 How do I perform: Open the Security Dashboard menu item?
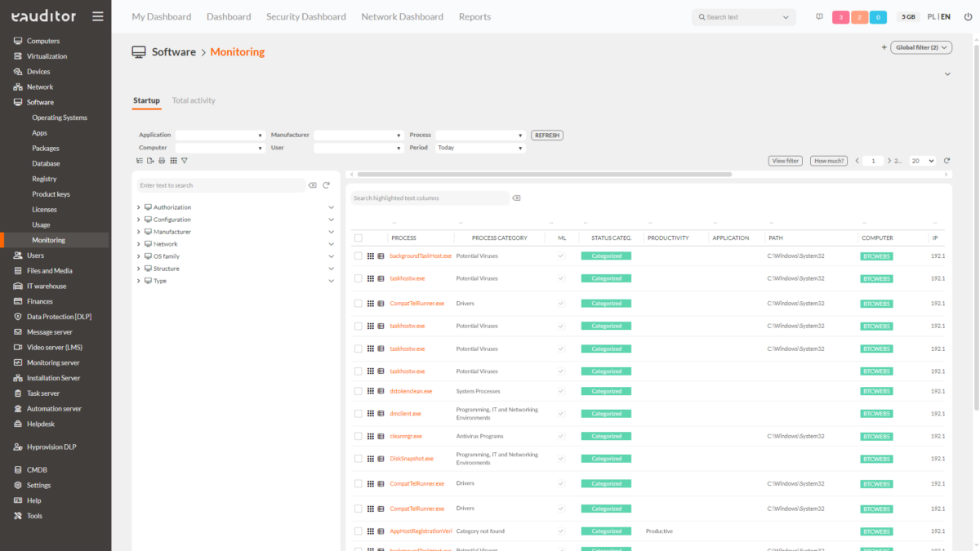(x=305, y=16)
